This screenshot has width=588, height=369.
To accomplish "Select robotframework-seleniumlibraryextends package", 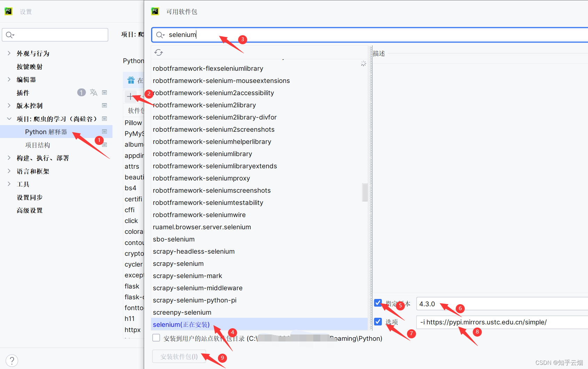I will pos(215,166).
